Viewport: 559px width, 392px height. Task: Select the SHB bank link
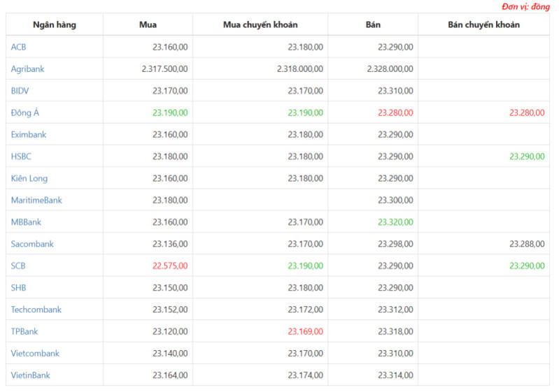19,288
